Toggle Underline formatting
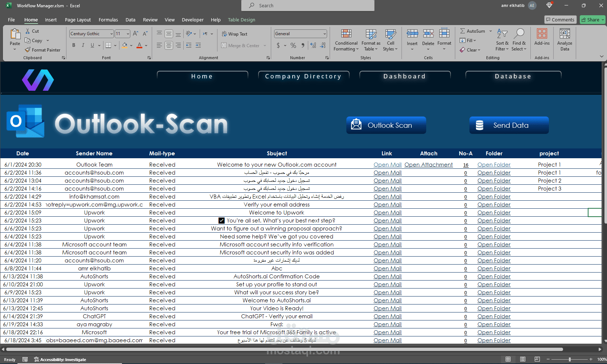607x364 pixels. pyautogui.click(x=92, y=45)
